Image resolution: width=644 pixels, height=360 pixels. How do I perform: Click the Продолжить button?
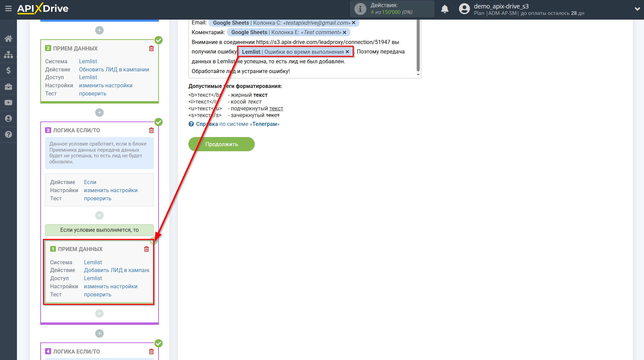(222, 144)
